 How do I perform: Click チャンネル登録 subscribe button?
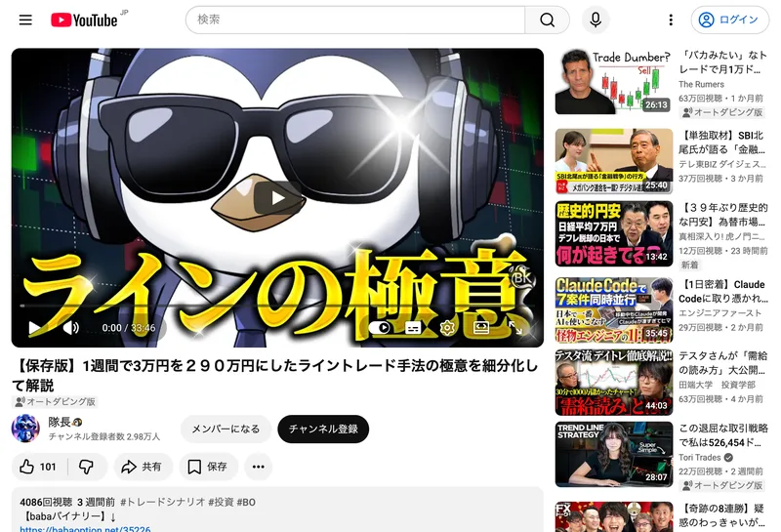323,429
